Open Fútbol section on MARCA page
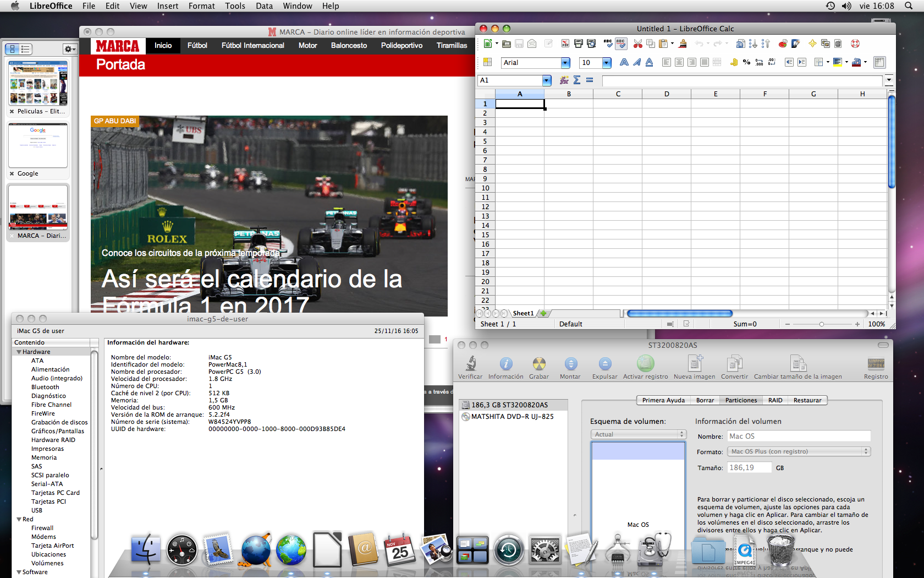 coord(197,46)
